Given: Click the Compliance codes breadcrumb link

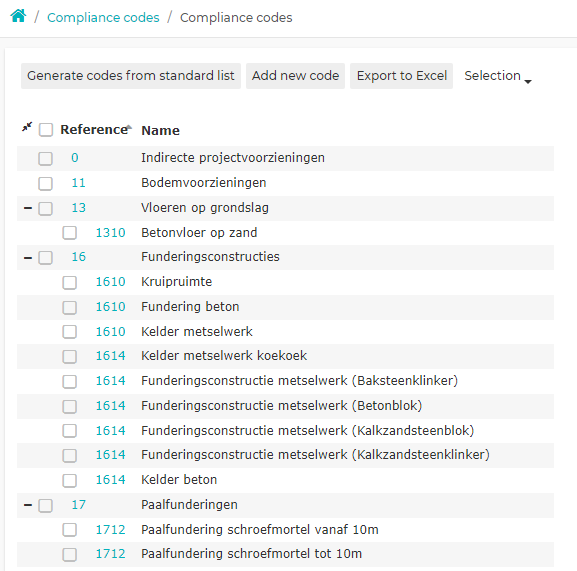Looking at the screenshot, I should pos(103,18).
